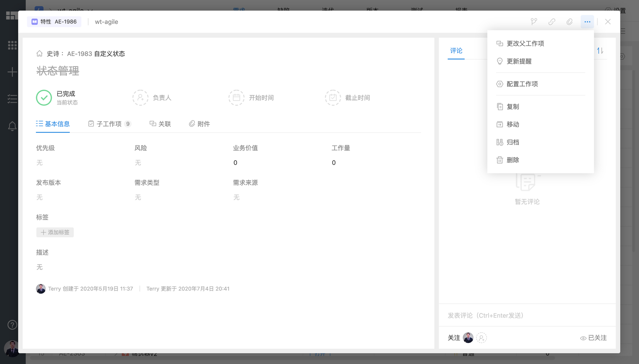Image resolution: width=639 pixels, height=364 pixels.
Task: Set the 优先级 value
Action: pyautogui.click(x=39, y=163)
